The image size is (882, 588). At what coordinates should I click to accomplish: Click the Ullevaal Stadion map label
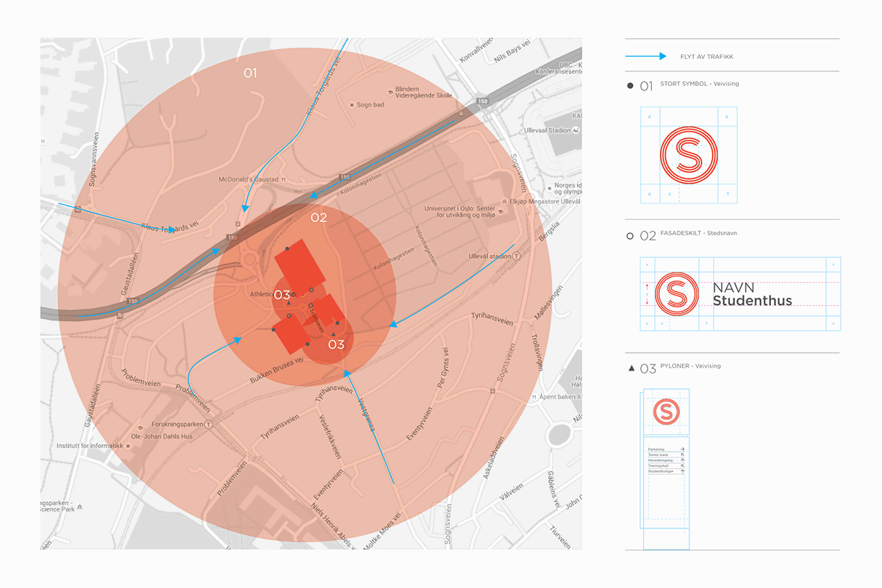coord(548,130)
